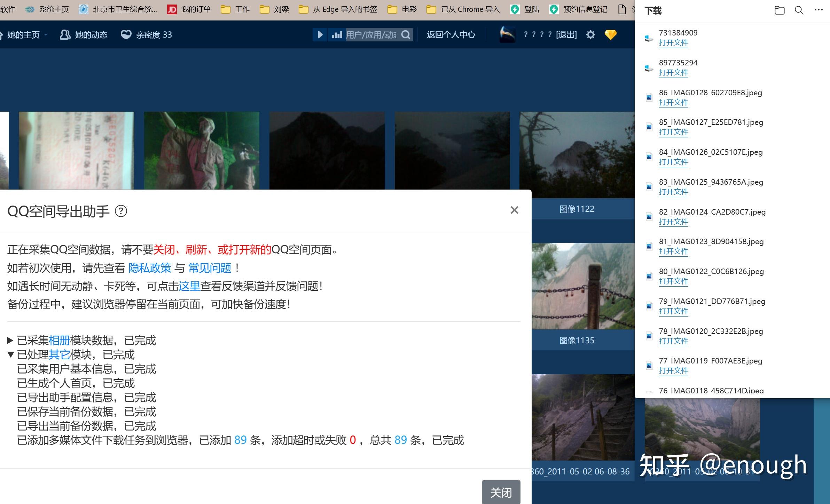830x504 pixels.
Task: Click the music play button in header
Action: pos(320,34)
